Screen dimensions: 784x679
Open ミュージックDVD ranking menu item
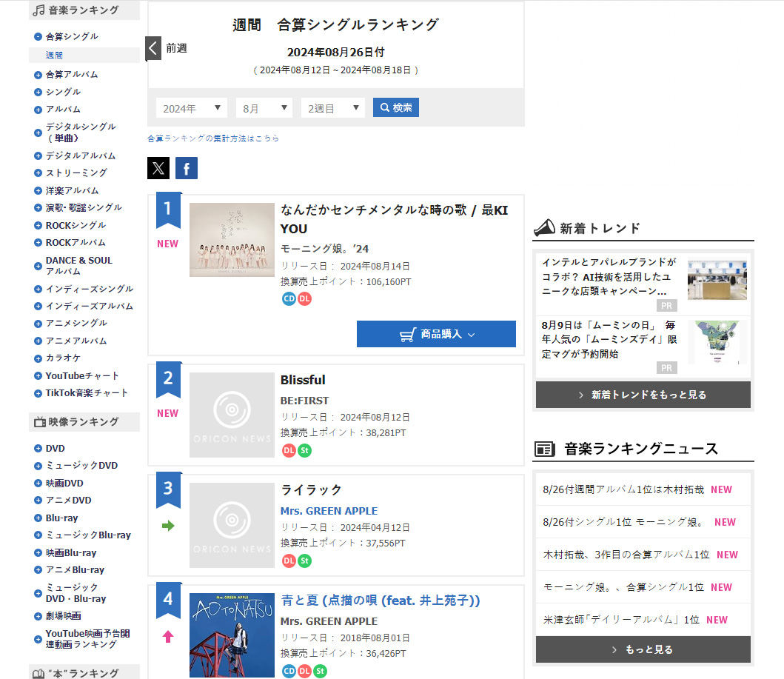click(x=81, y=466)
